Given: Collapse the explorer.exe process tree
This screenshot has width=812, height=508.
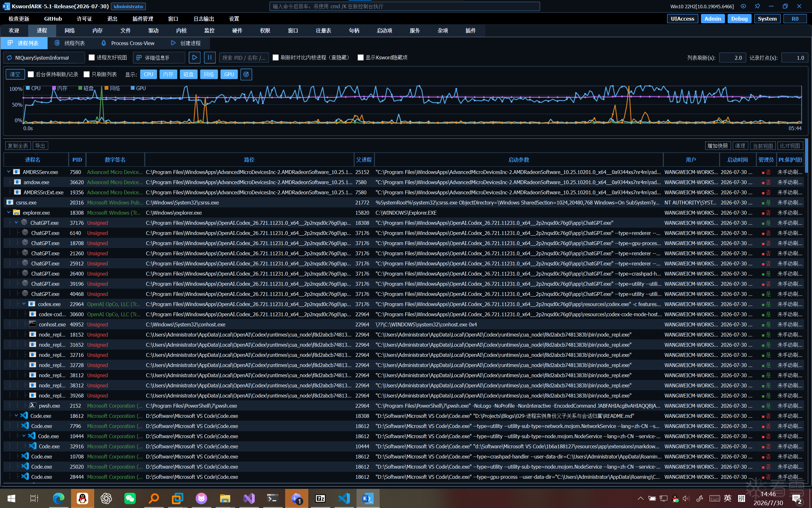Looking at the screenshot, I should click(9, 212).
